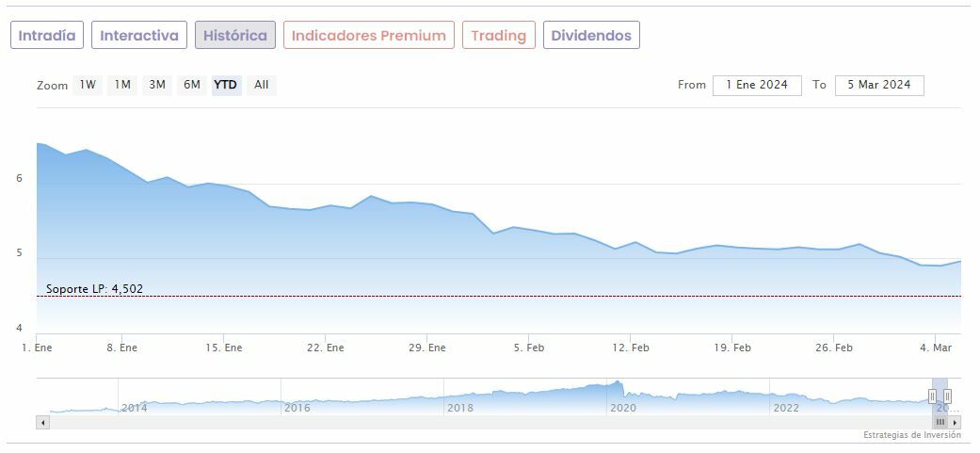Screen dimensions: 980x453
Task: Choose the 6M zoom option
Action: (192, 85)
